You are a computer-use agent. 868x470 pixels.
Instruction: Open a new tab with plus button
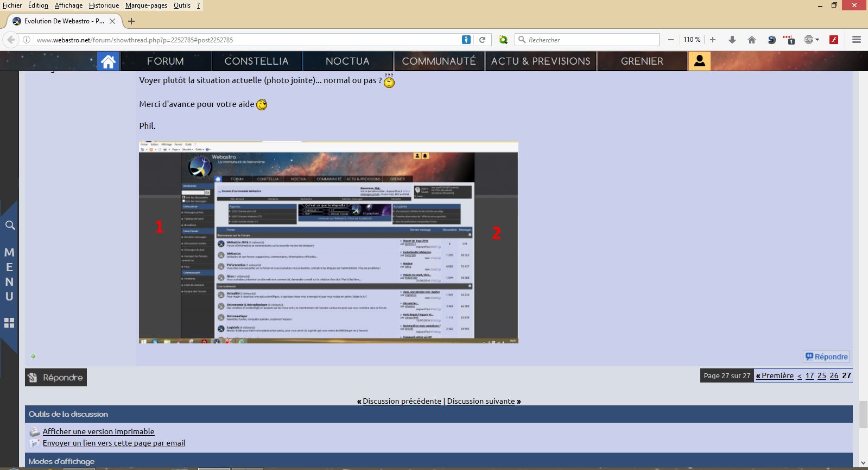click(131, 21)
